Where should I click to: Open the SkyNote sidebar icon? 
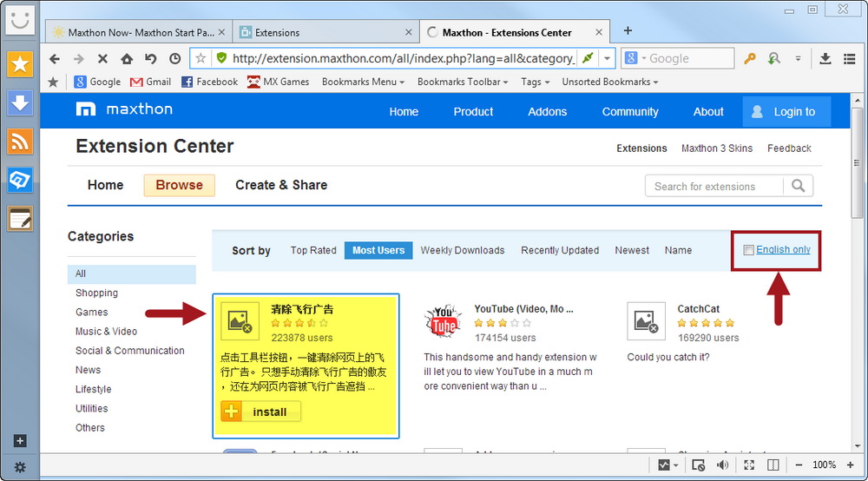[x=20, y=180]
